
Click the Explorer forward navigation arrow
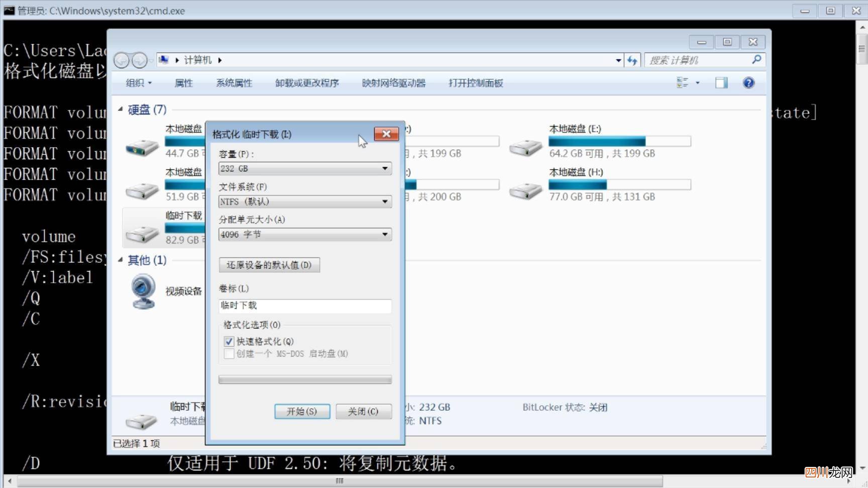click(x=140, y=60)
